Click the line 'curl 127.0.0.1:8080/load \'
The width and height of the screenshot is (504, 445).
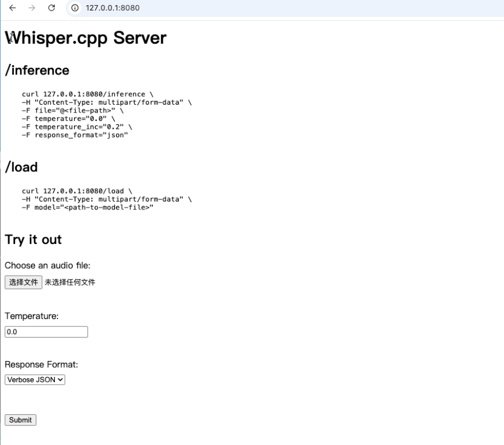coord(77,191)
